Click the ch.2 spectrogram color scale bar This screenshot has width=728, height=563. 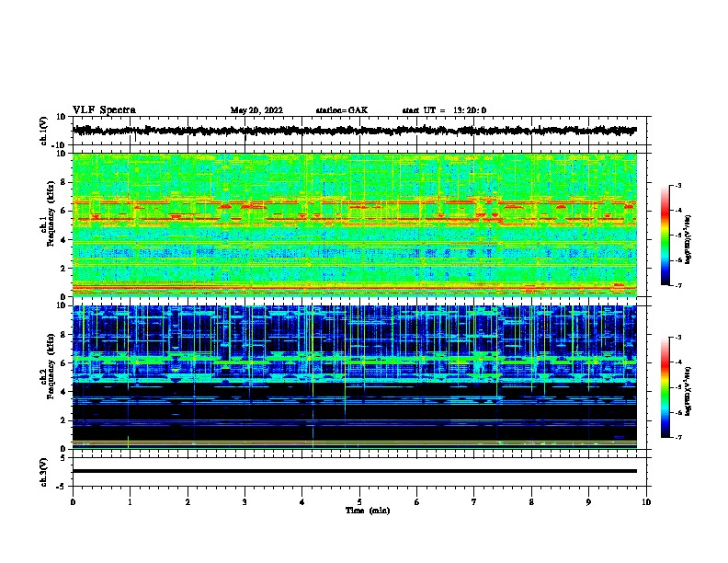click(665, 387)
